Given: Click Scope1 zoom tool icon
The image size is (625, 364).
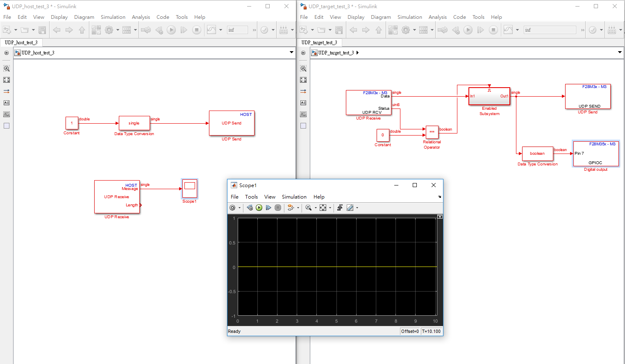Looking at the screenshot, I should 308,208.
